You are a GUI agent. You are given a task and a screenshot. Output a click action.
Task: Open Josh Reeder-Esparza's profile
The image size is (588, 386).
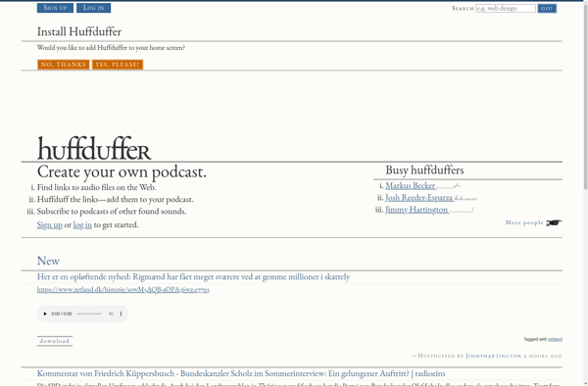[418, 198]
